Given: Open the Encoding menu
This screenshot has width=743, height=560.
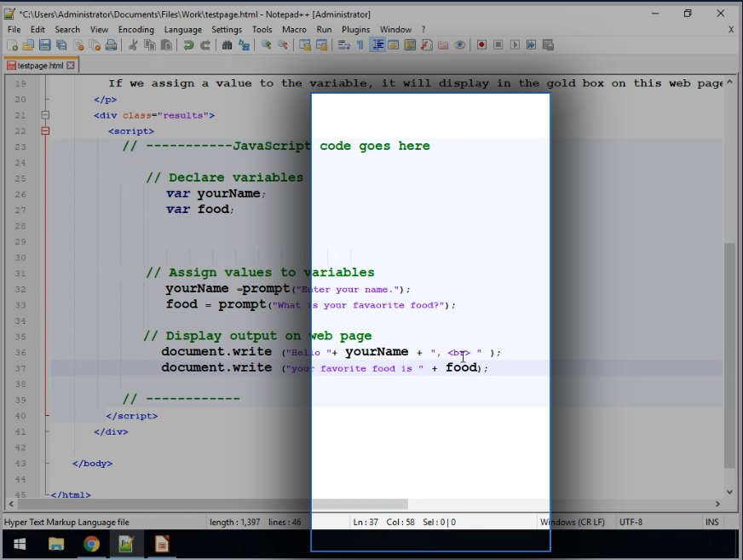Looking at the screenshot, I should click(x=136, y=29).
